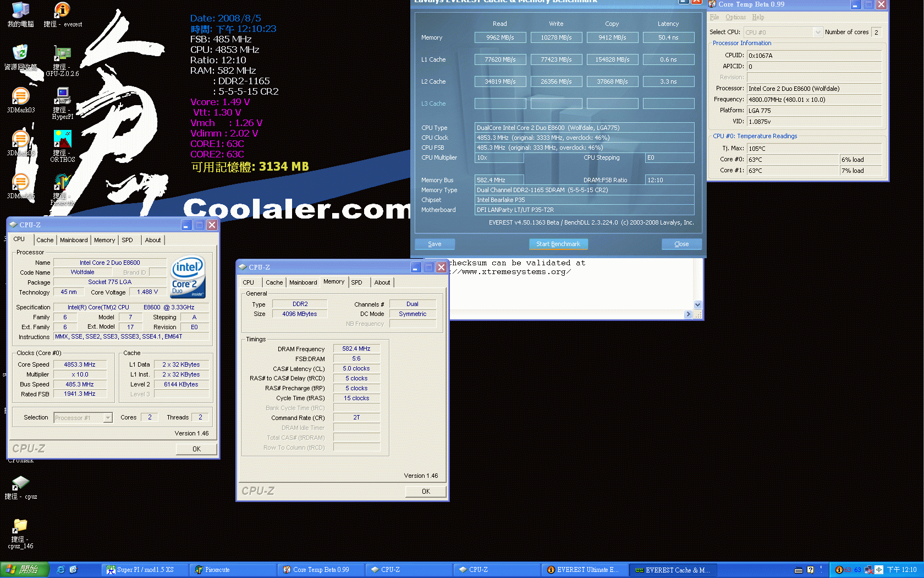Screen dimensions: 924x578
Task: Click the L2 Cache Write value 26356 MB/s
Action: (x=556, y=81)
